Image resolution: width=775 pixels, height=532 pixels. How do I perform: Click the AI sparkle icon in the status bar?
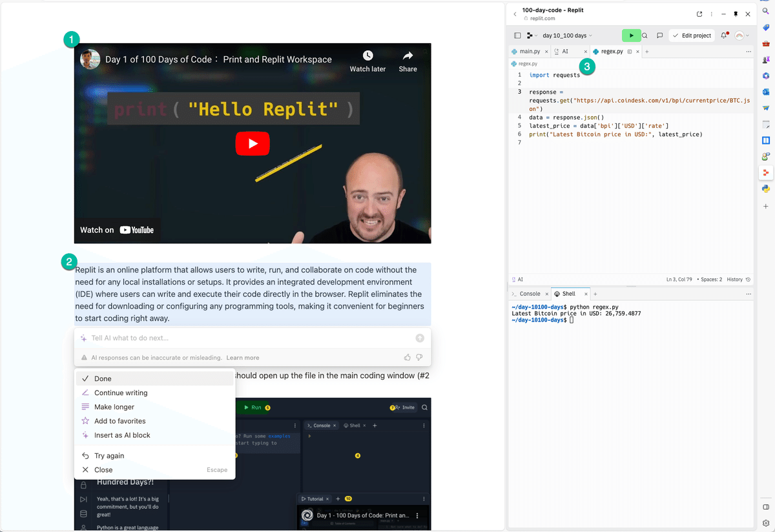pos(515,279)
